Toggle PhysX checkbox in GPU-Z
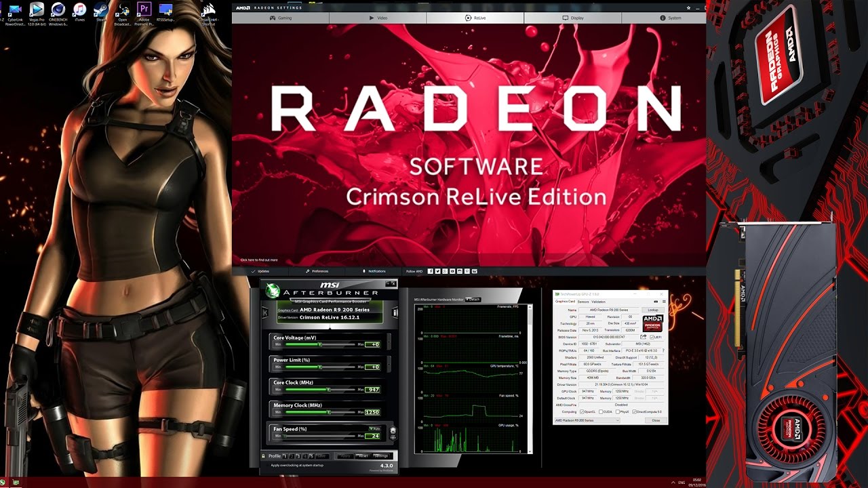Screen dimensions: 868x488 pyautogui.click(x=618, y=411)
